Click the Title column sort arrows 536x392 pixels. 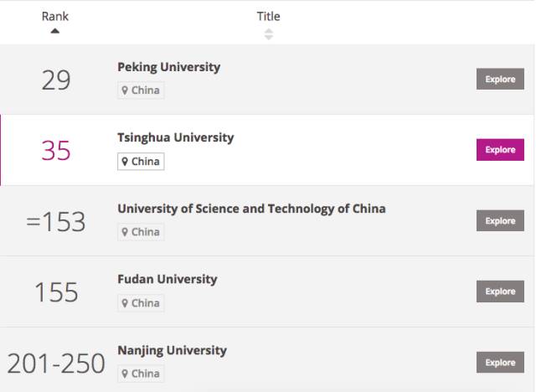pyautogui.click(x=269, y=34)
